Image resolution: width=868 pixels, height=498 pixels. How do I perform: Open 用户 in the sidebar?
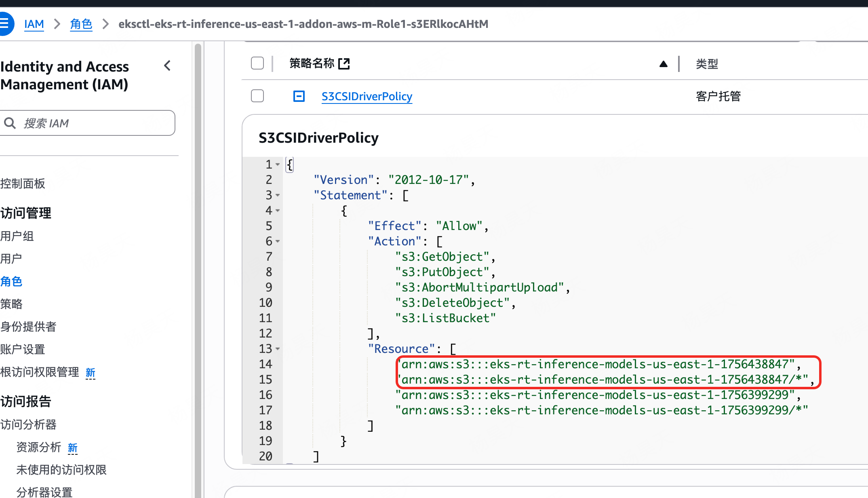coord(11,259)
